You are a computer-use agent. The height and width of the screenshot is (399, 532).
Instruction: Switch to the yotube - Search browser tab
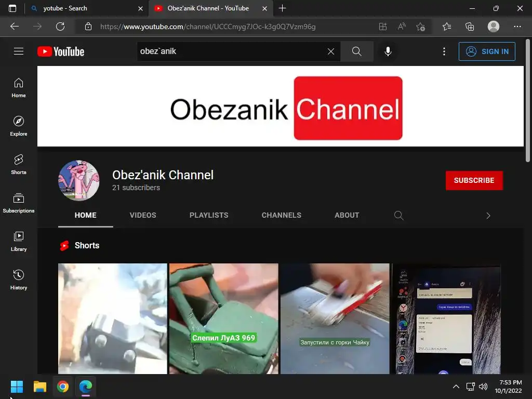pos(87,8)
